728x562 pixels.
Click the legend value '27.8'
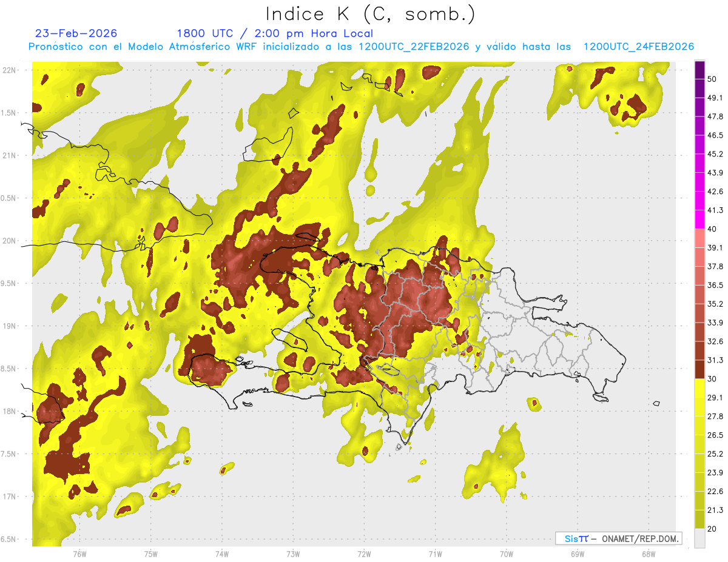click(715, 416)
